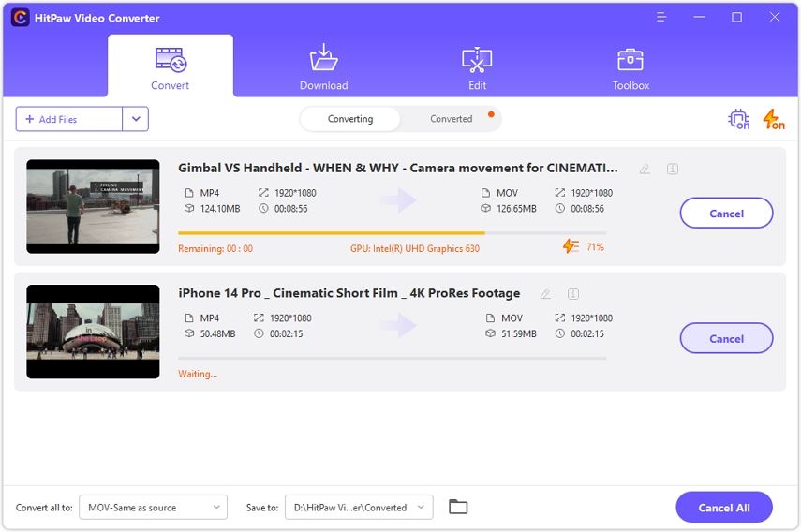The width and height of the screenshot is (801, 532).
Task: Click the iPhone video MOV output format
Action: pos(512,318)
